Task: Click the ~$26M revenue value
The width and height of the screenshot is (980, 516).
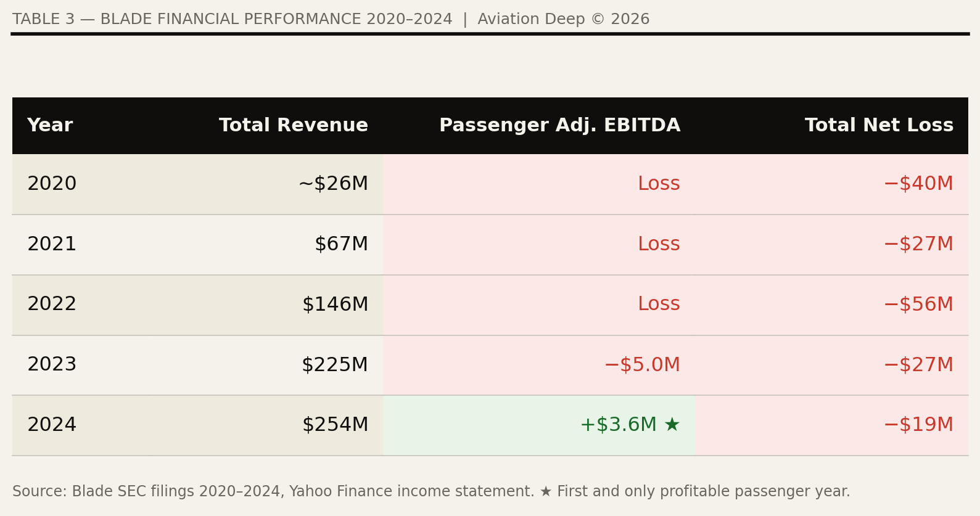Action: point(333,184)
